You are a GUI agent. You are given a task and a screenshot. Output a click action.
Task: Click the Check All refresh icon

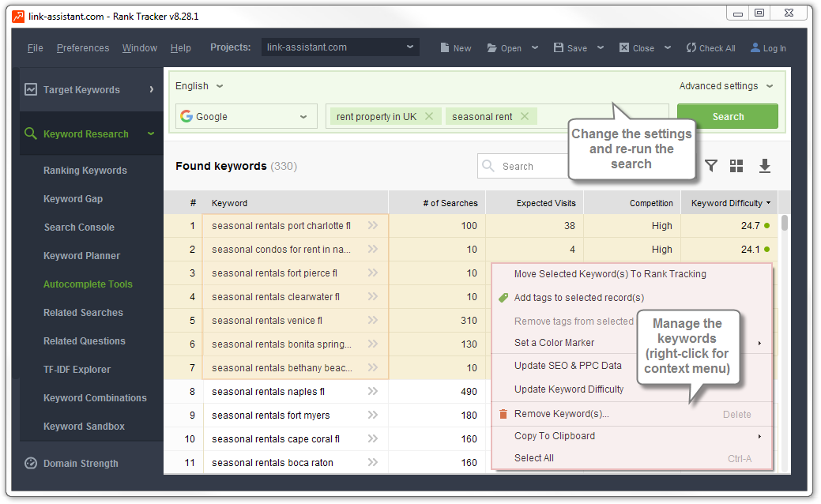[x=691, y=47]
